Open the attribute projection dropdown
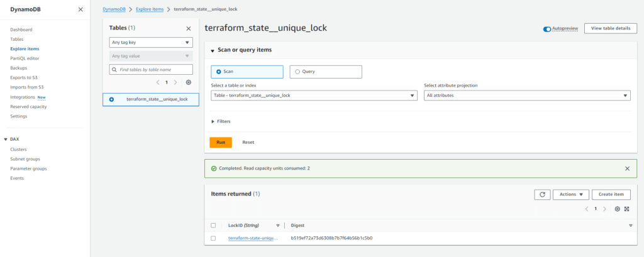 tap(528, 96)
